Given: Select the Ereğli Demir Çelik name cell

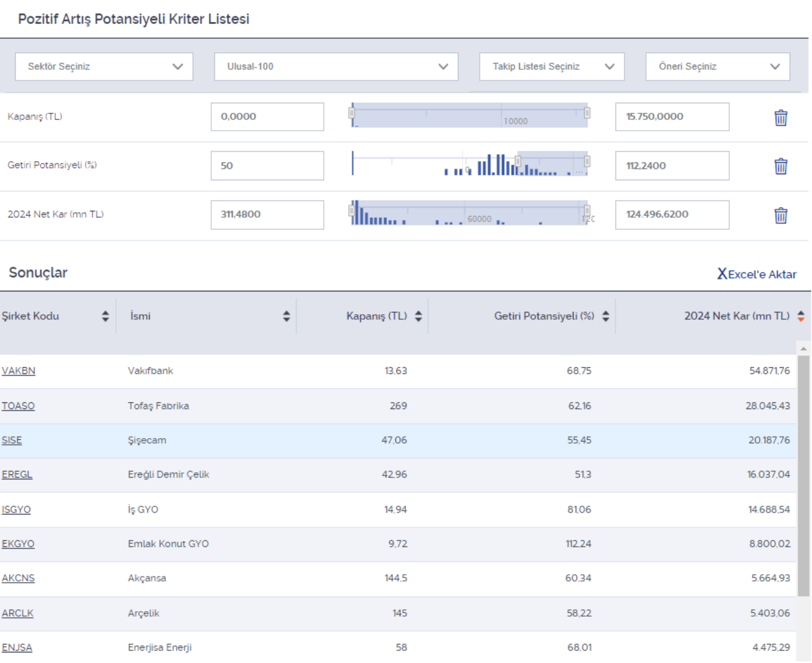Looking at the screenshot, I should pos(169,475).
